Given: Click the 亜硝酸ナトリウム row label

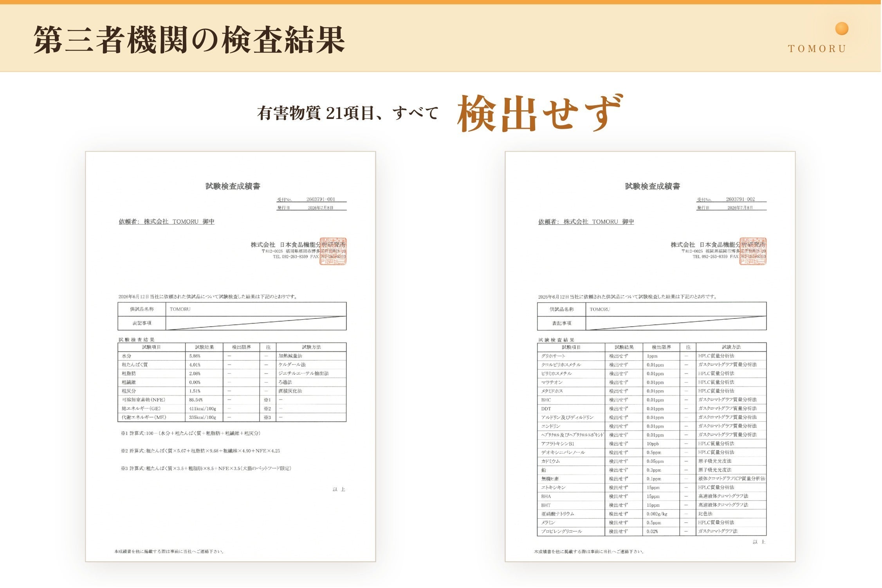Looking at the screenshot, I should 558,514.
